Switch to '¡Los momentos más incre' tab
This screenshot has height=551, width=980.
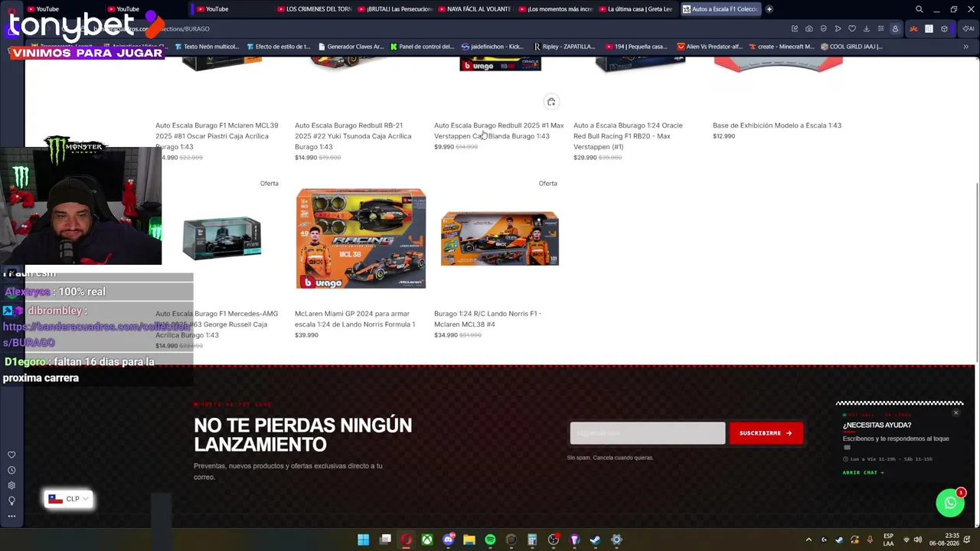556,9
